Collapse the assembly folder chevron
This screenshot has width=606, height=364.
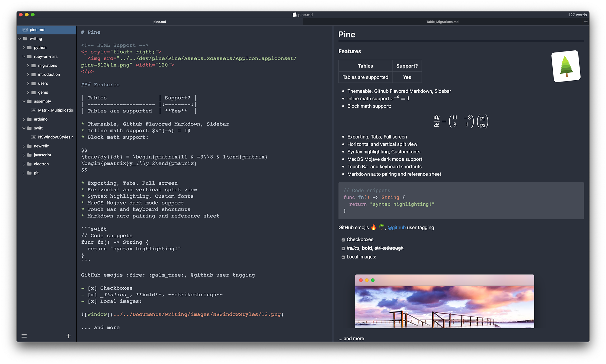click(x=24, y=101)
